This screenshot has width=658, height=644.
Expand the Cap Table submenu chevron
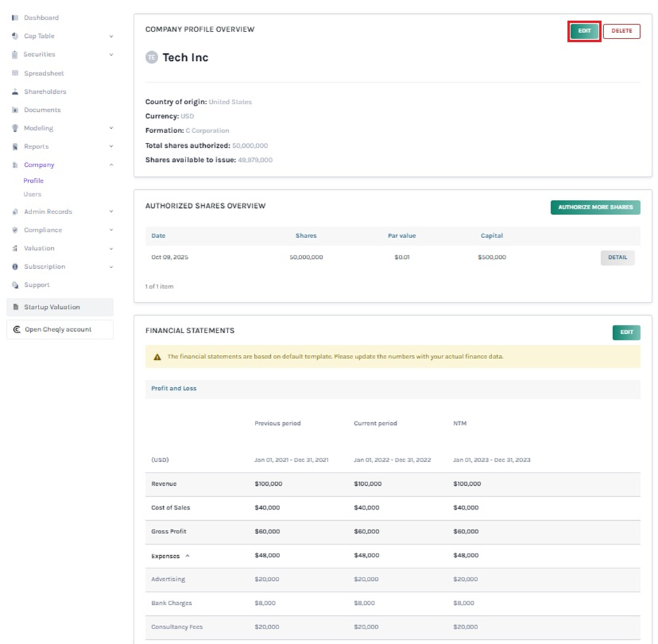111,36
